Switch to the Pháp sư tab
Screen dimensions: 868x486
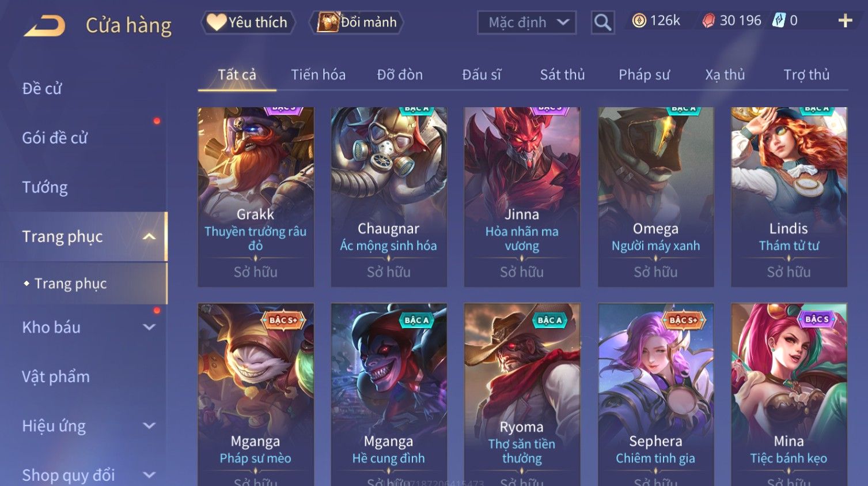[x=644, y=74]
